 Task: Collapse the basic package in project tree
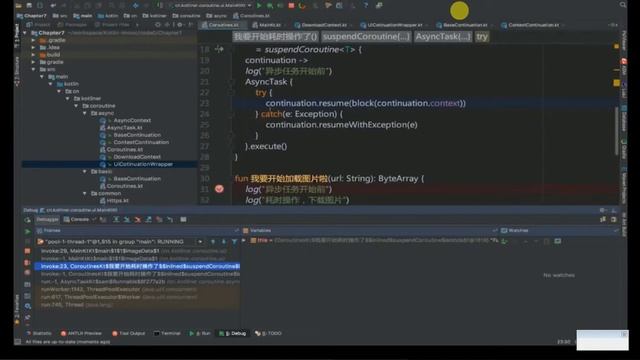(85, 171)
